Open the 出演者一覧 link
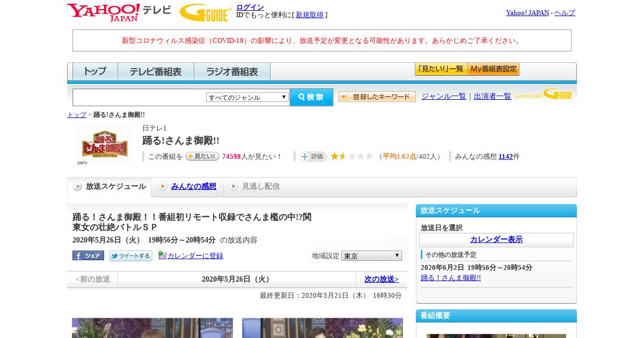This screenshot has height=338, width=644. [493, 96]
